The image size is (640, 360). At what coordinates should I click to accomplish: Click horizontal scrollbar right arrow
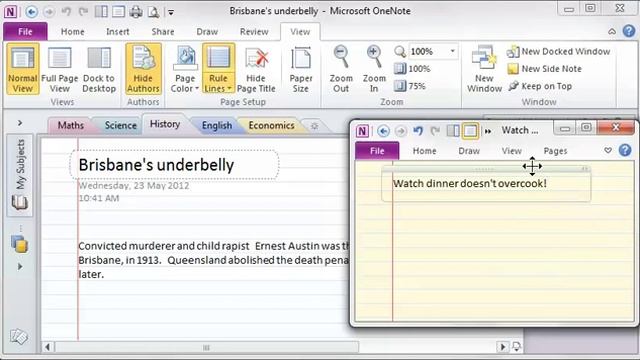(503, 347)
